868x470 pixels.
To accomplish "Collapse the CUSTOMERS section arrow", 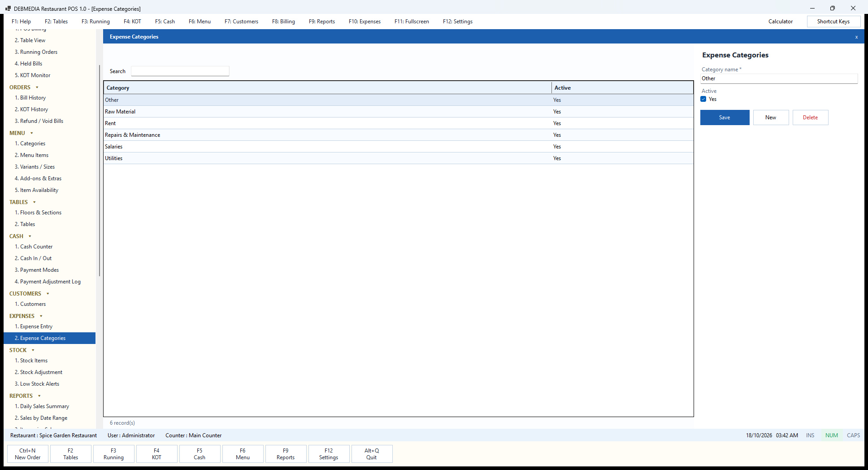I will coord(48,294).
